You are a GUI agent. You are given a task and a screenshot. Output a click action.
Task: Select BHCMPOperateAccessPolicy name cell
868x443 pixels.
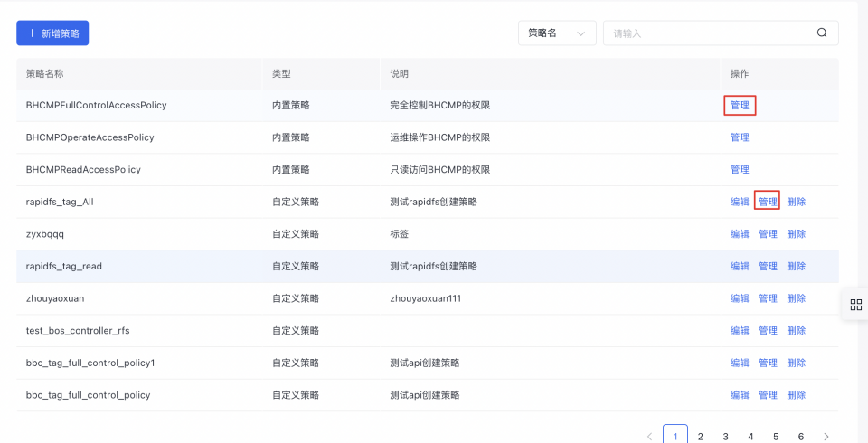pos(90,137)
